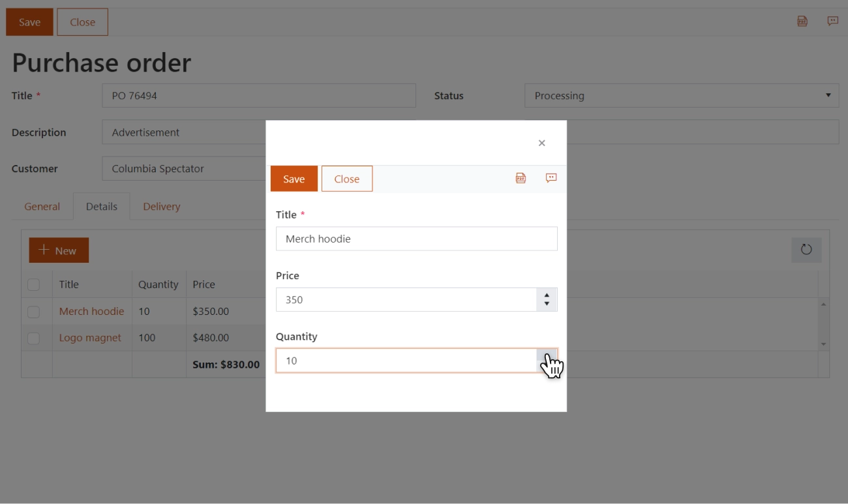Click the page-level PDF export icon

point(802,22)
